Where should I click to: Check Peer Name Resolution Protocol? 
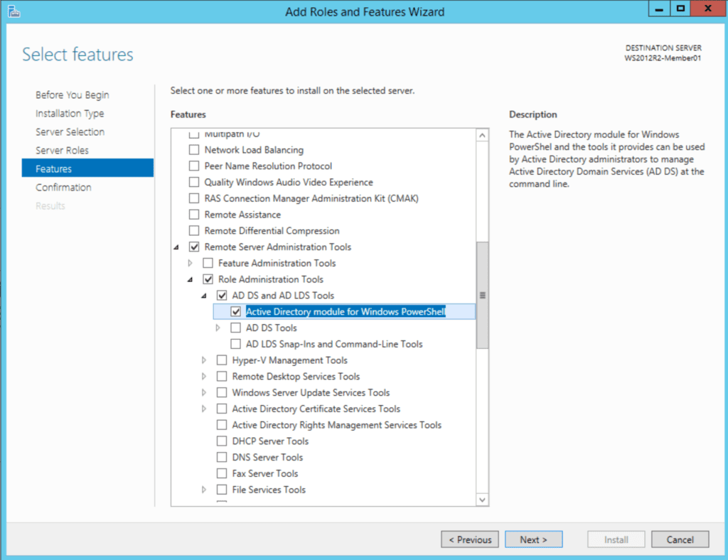pyautogui.click(x=194, y=166)
